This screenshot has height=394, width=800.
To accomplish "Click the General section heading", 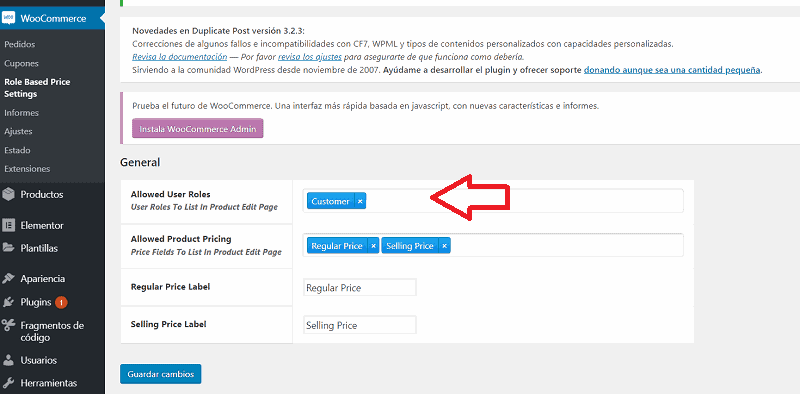I will point(140,162).
